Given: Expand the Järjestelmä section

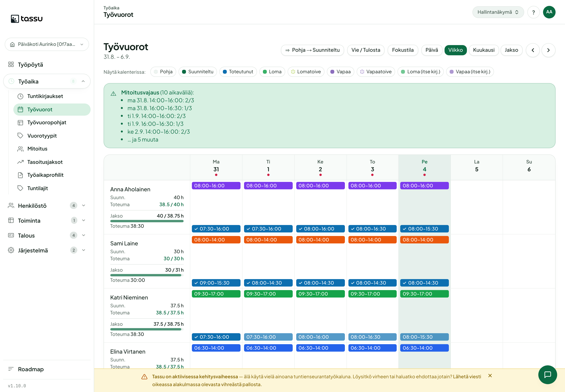Looking at the screenshot, I should click(x=47, y=250).
